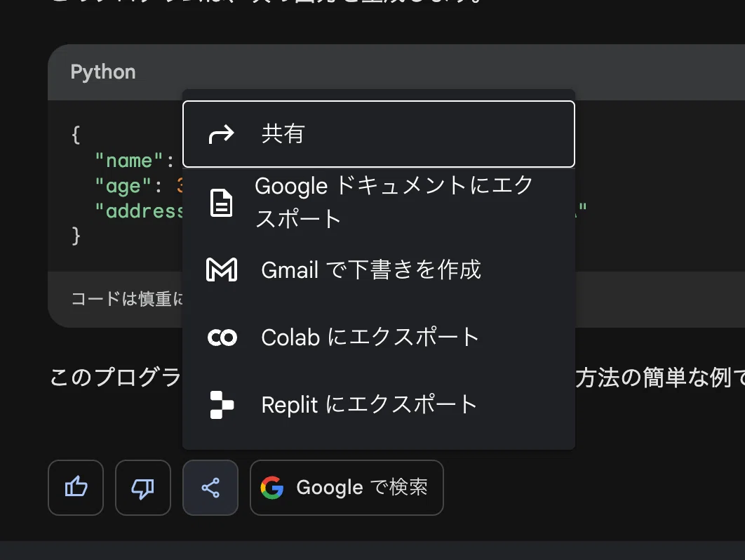This screenshot has width=745, height=560.
Task: Select the 共有 menu entry
Action: [379, 134]
